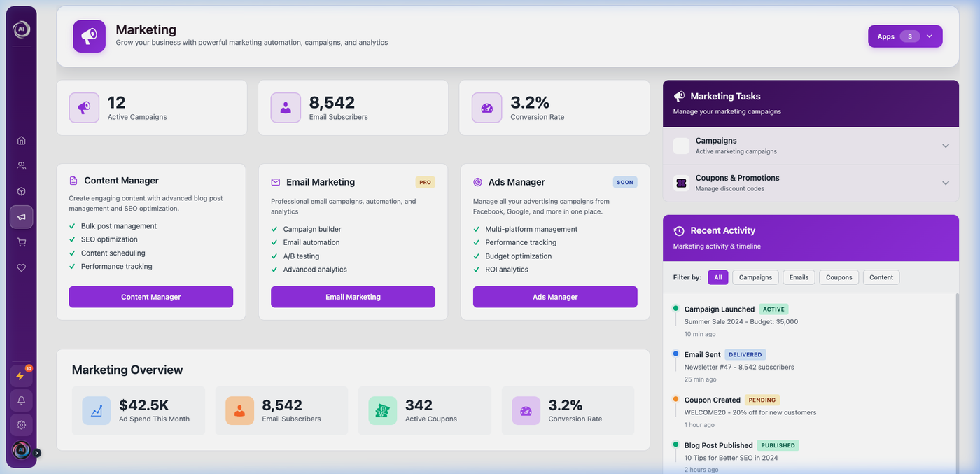Click the PRO badge on Email Marketing

coord(425,182)
